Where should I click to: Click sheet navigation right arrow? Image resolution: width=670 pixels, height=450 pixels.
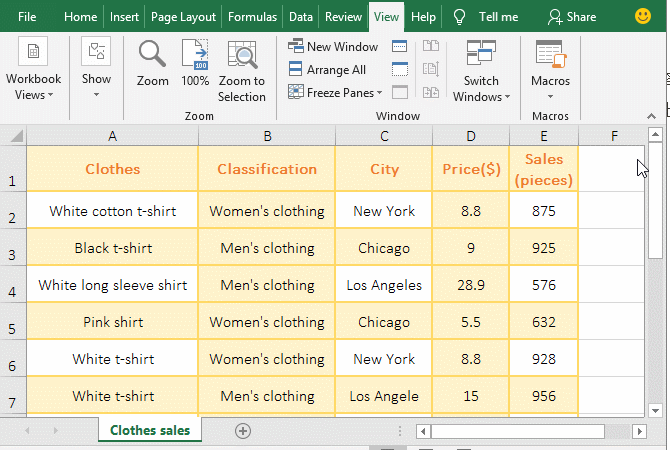click(56, 430)
